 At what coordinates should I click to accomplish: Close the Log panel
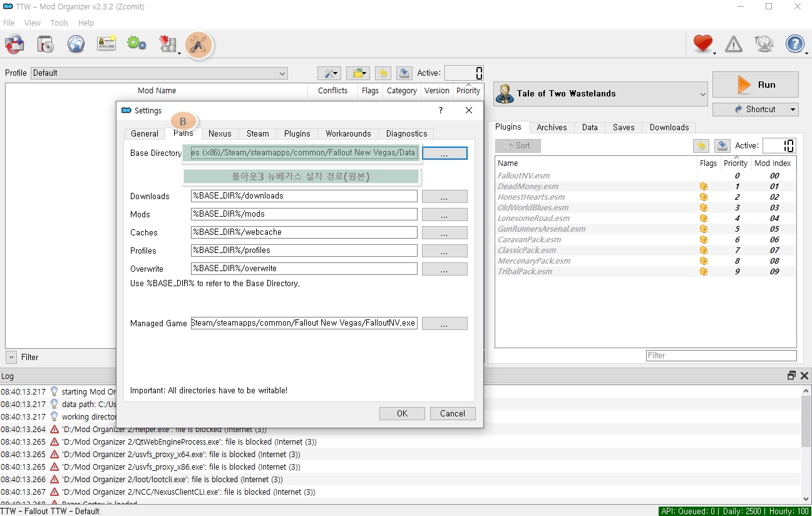pos(804,376)
